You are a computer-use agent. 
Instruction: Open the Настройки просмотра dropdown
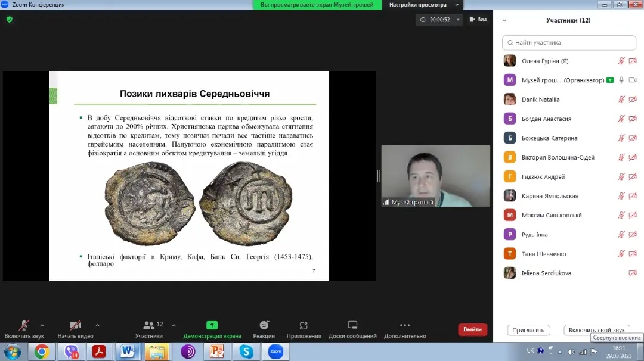423,5
